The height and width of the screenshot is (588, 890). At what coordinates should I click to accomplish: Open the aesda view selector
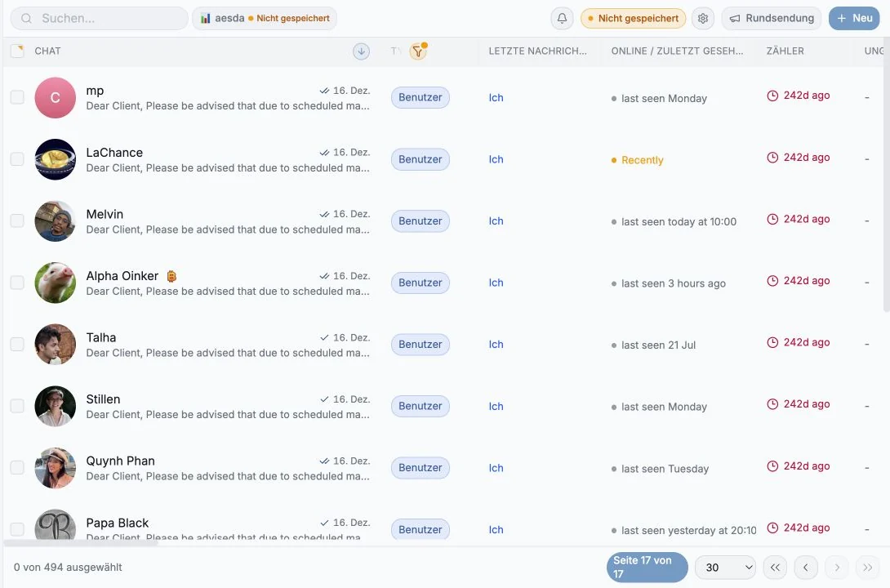coord(265,18)
